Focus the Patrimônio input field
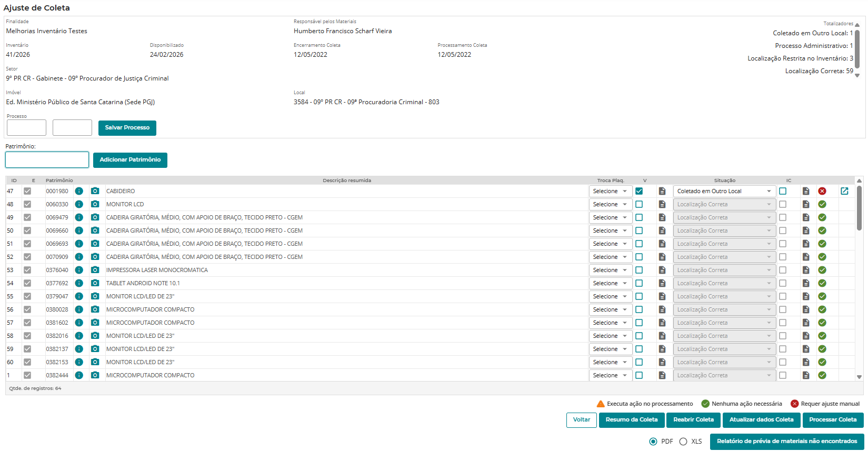 47,159
